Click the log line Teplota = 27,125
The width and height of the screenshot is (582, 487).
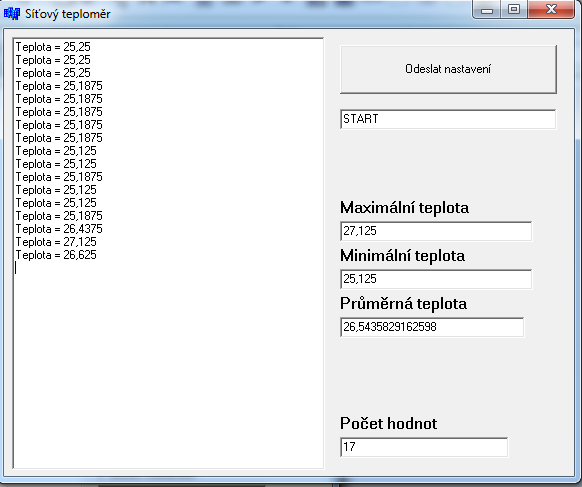point(56,242)
